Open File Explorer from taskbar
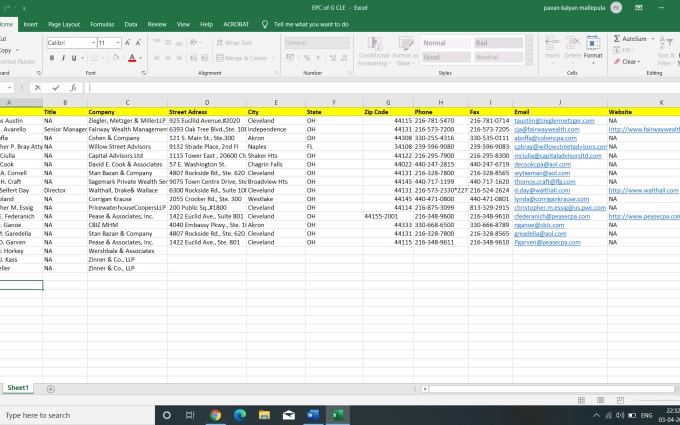 click(x=264, y=415)
